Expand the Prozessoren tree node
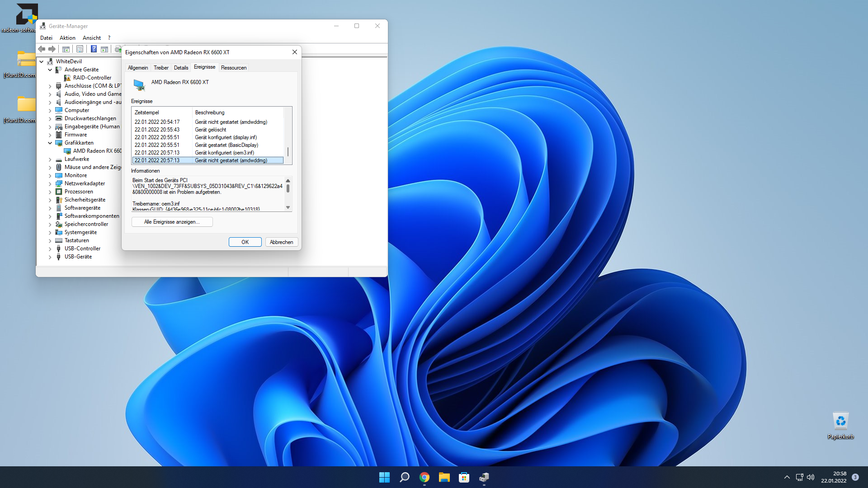The height and width of the screenshot is (488, 868). (50, 192)
